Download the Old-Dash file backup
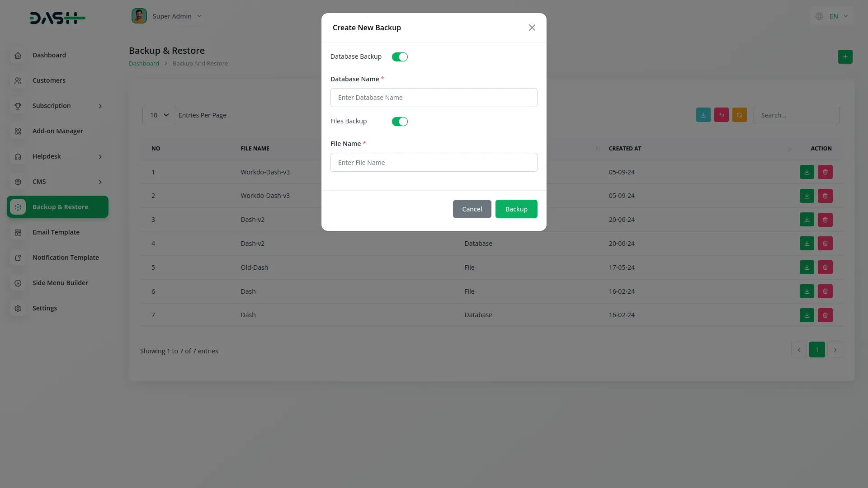This screenshot has width=868, height=488. point(807,267)
